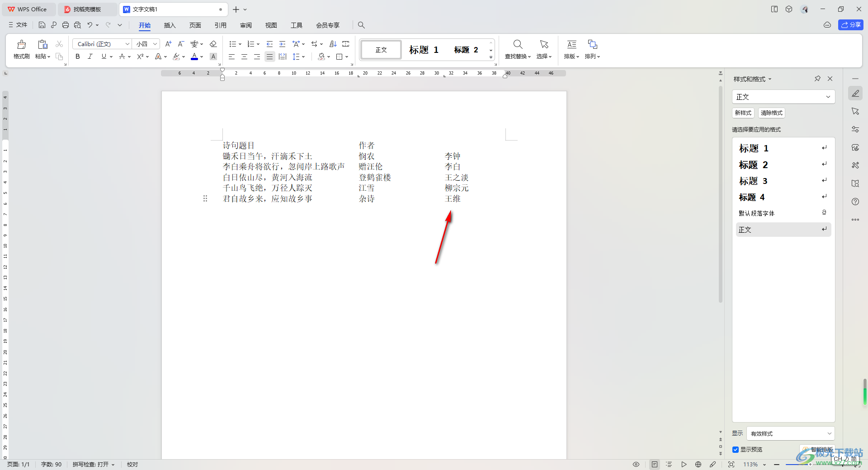
Task: Toggle Bold formatting
Action: (x=78, y=56)
